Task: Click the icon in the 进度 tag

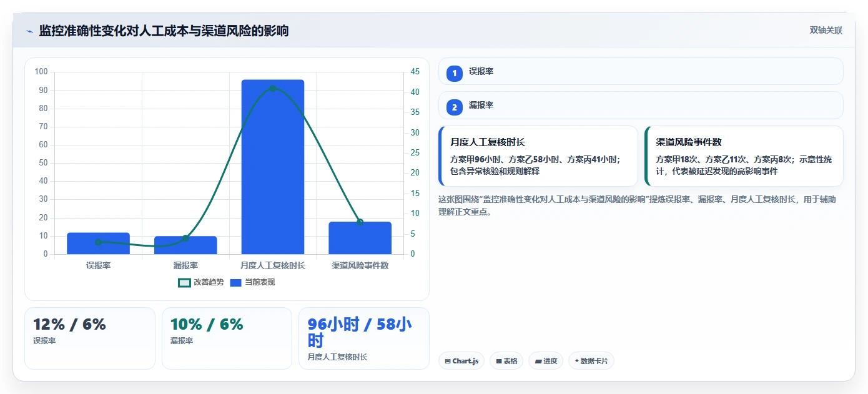Action: click(538, 361)
